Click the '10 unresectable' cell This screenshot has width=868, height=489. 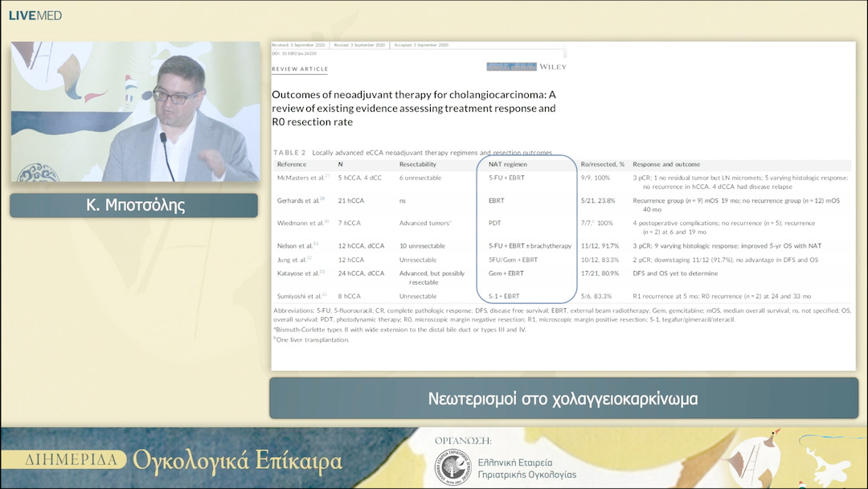click(x=422, y=246)
